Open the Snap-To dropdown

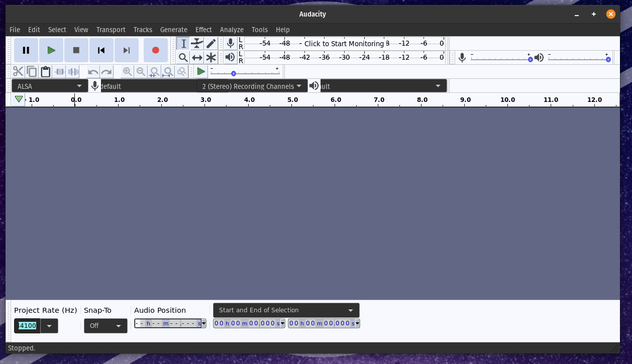[106, 325]
